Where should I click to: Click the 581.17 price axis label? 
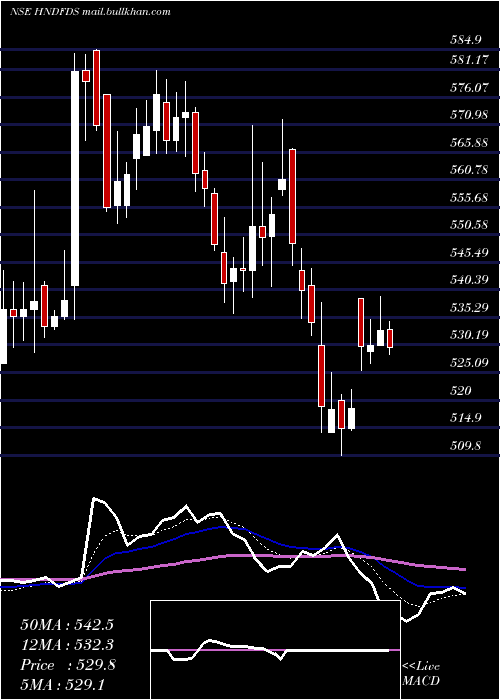point(469,59)
